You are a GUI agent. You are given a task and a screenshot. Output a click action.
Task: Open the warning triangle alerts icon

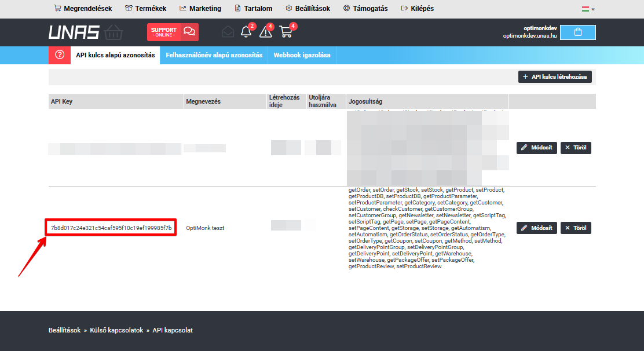coord(266,32)
